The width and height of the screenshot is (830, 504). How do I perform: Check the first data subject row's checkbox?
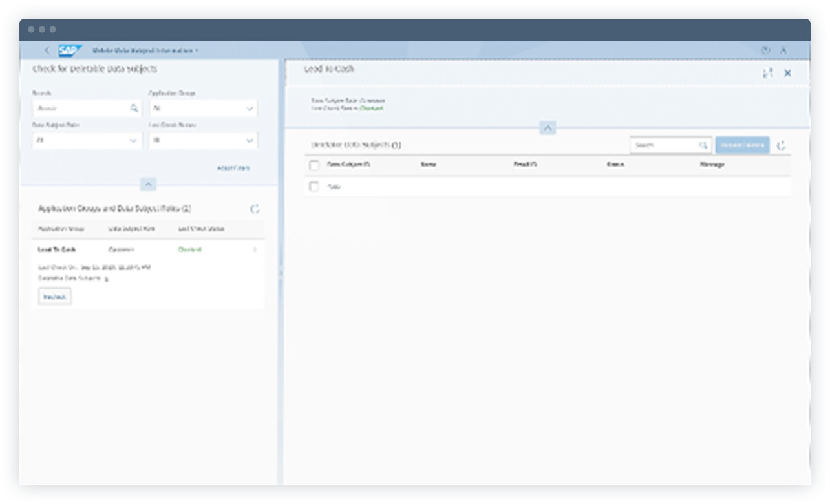click(315, 186)
